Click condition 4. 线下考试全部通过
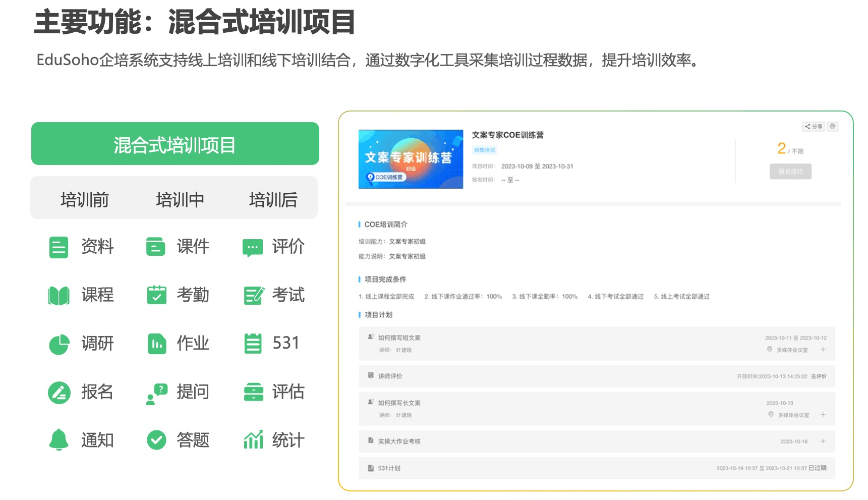The image size is (868, 500). 615,296
